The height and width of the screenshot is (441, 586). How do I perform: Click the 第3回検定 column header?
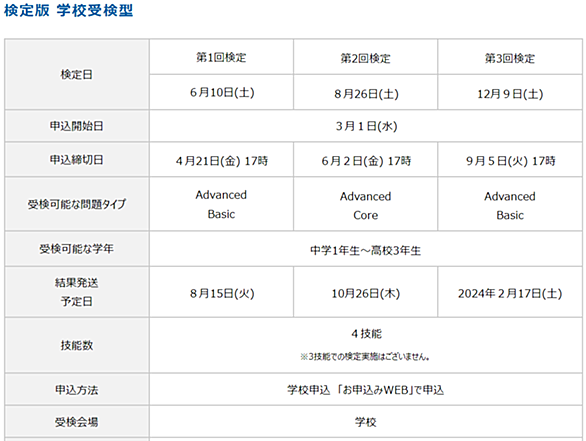(510, 58)
